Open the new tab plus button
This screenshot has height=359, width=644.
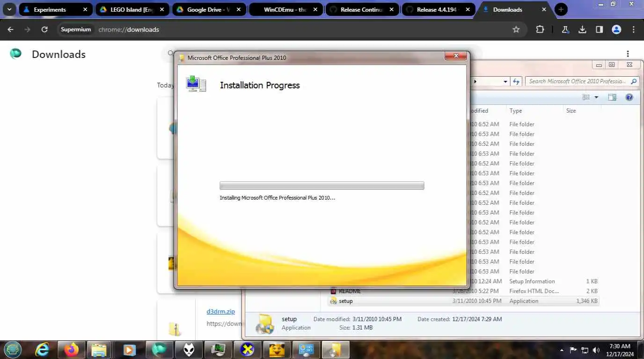coord(561,9)
